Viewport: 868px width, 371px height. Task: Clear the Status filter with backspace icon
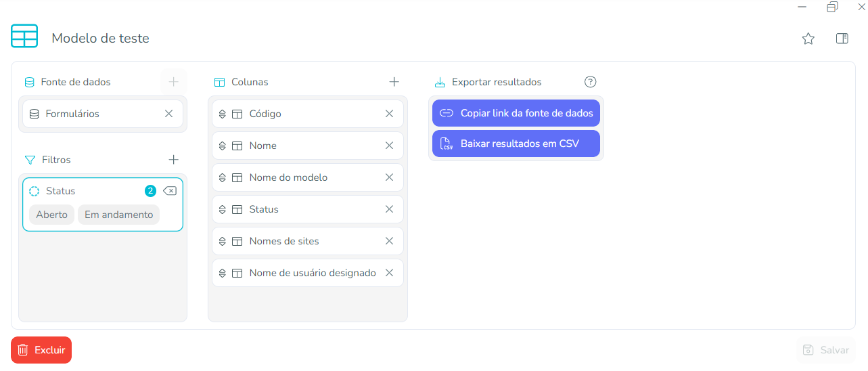click(x=170, y=191)
